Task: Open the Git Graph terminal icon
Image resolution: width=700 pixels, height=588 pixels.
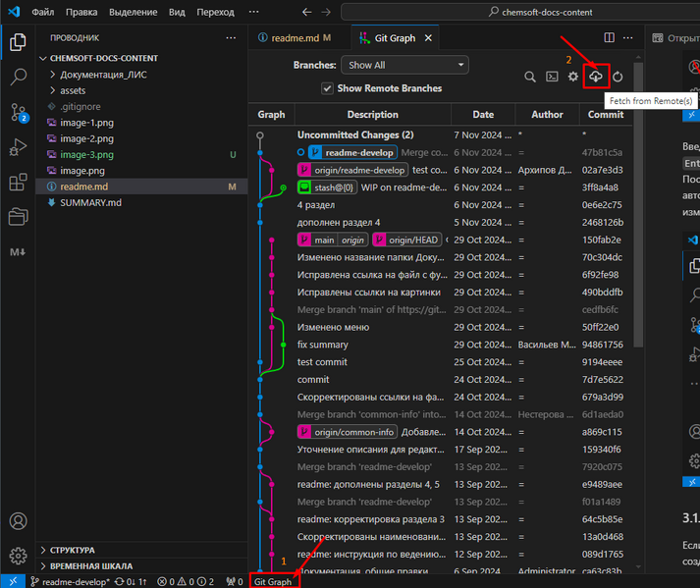Action: coord(552,77)
